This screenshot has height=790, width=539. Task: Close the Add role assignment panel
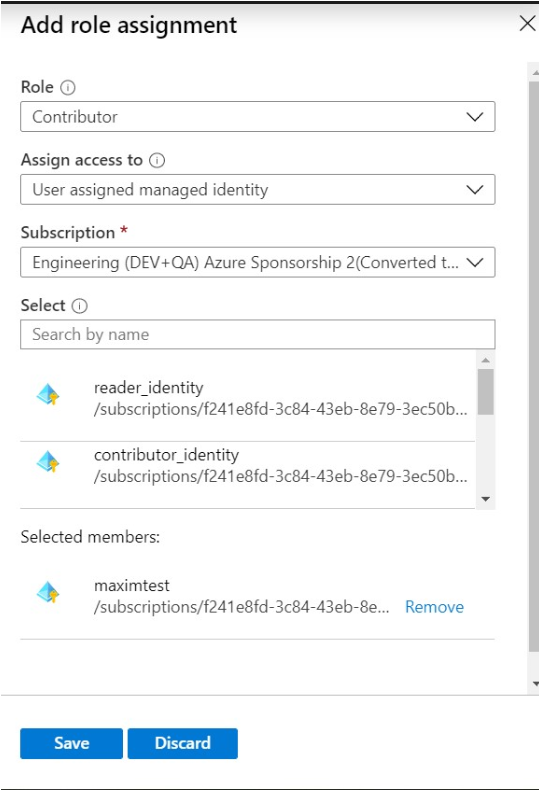[x=527, y=23]
